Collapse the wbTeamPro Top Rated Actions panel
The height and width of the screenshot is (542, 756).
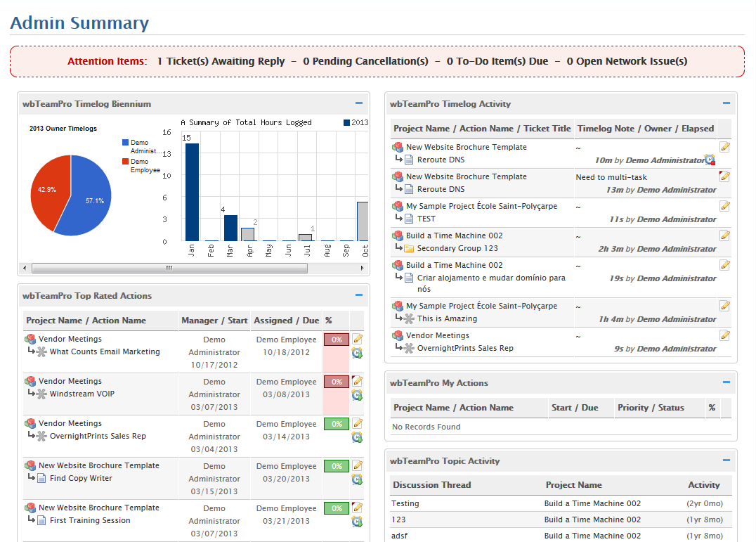(x=359, y=295)
